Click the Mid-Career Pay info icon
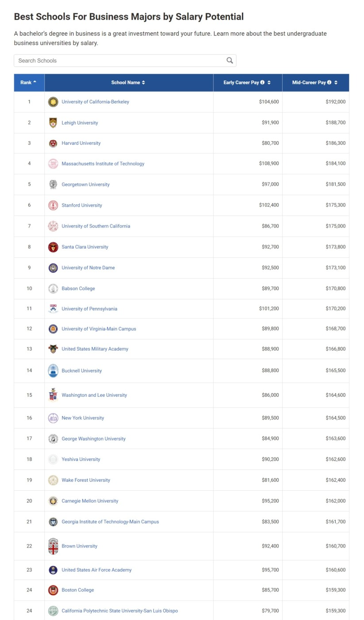Image resolution: width=364 pixels, height=620 pixels. point(329,82)
